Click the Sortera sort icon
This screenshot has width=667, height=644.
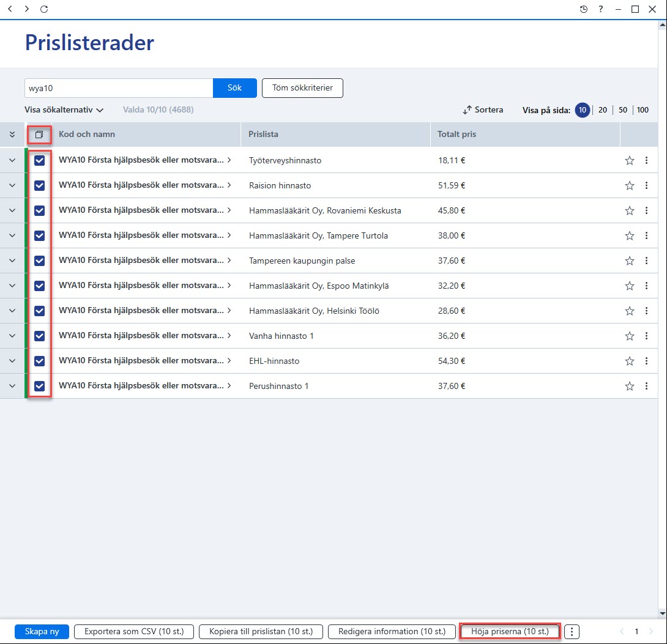click(x=467, y=109)
